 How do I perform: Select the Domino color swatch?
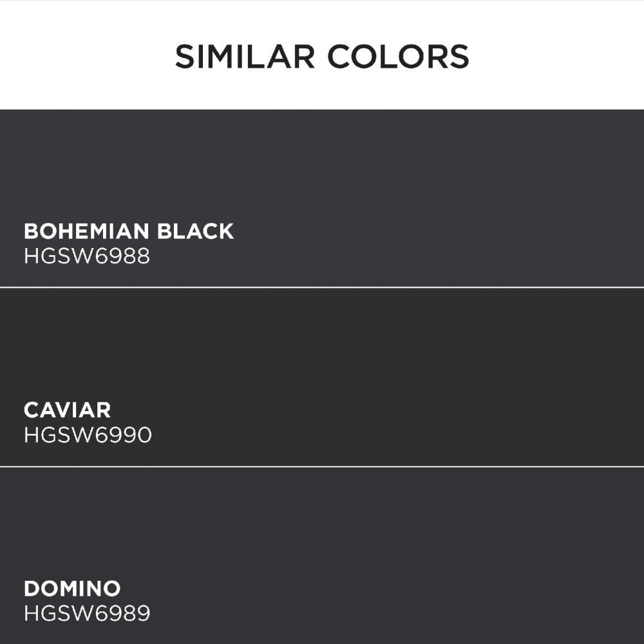tap(322, 556)
